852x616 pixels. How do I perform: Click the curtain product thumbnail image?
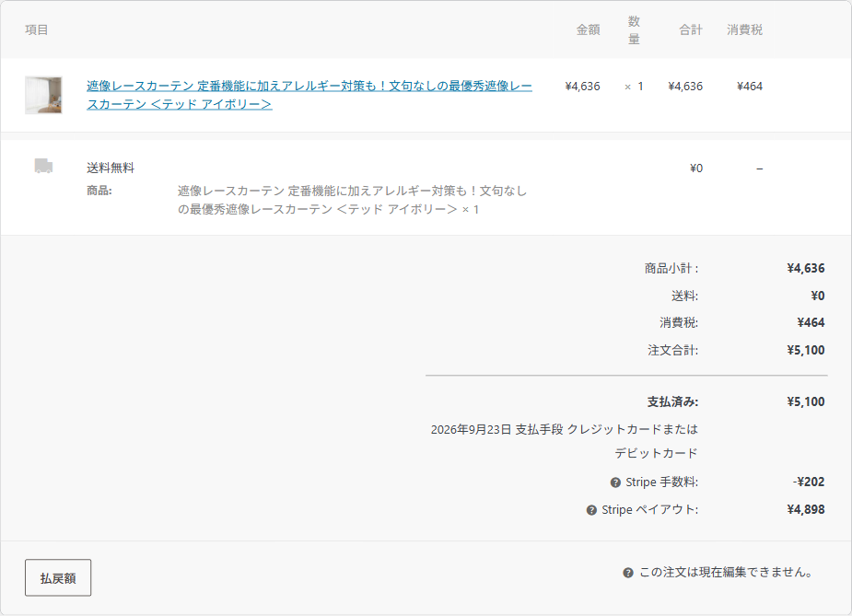[43, 95]
